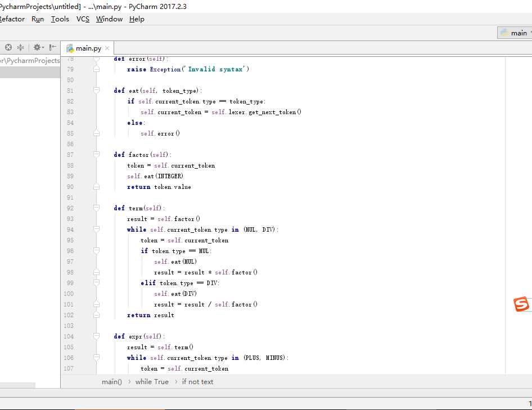The image size is (532, 410).
Task: Click line number 104 in gutter
Action: pos(69,336)
